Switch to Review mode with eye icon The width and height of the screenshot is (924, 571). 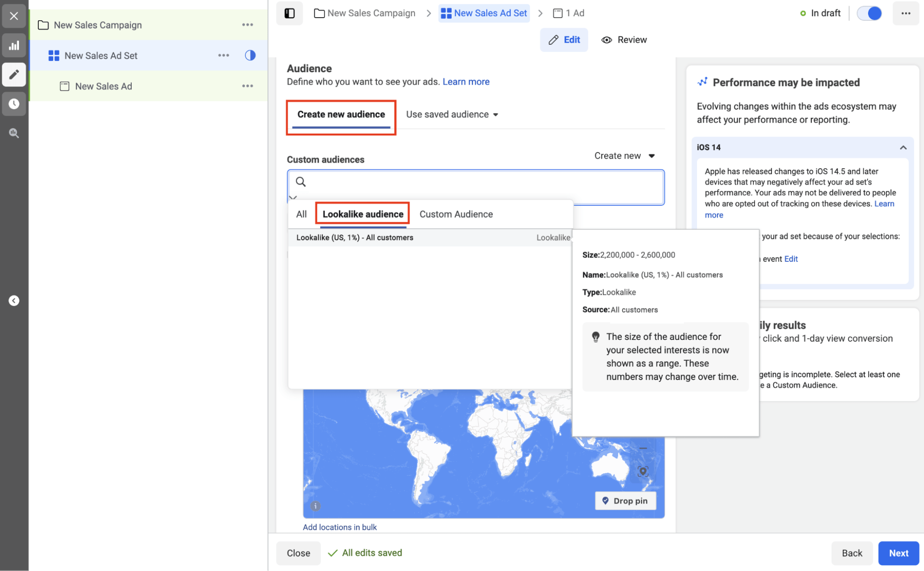point(624,40)
